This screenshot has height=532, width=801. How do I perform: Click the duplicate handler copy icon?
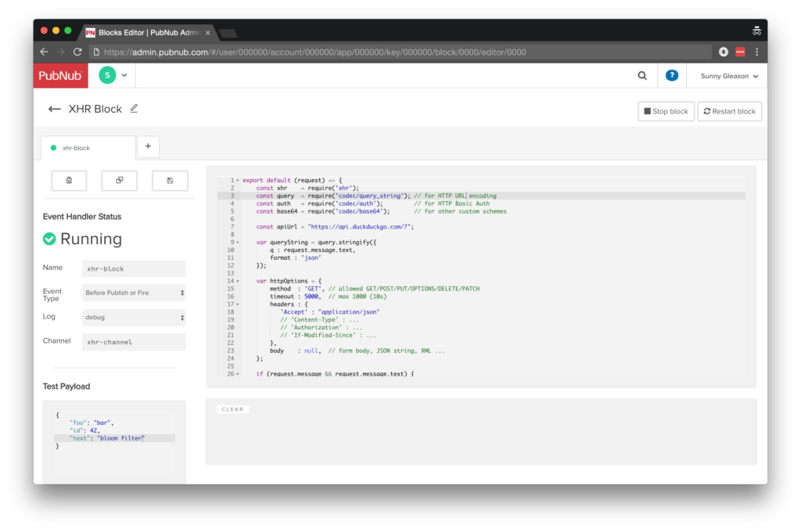pyautogui.click(x=119, y=180)
